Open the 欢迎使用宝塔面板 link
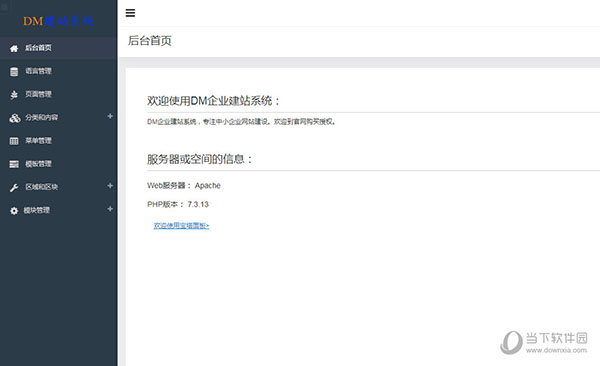The image size is (600, 366). [x=181, y=225]
